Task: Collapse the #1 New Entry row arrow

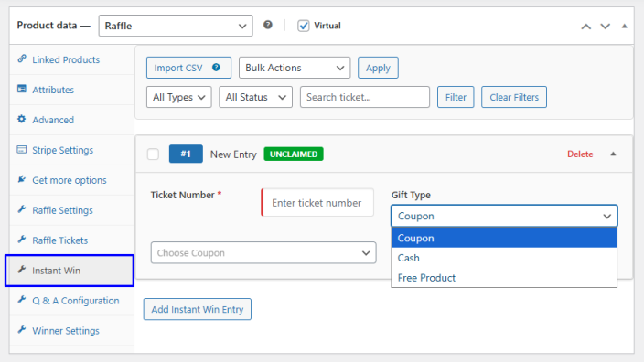Action: coord(613,154)
